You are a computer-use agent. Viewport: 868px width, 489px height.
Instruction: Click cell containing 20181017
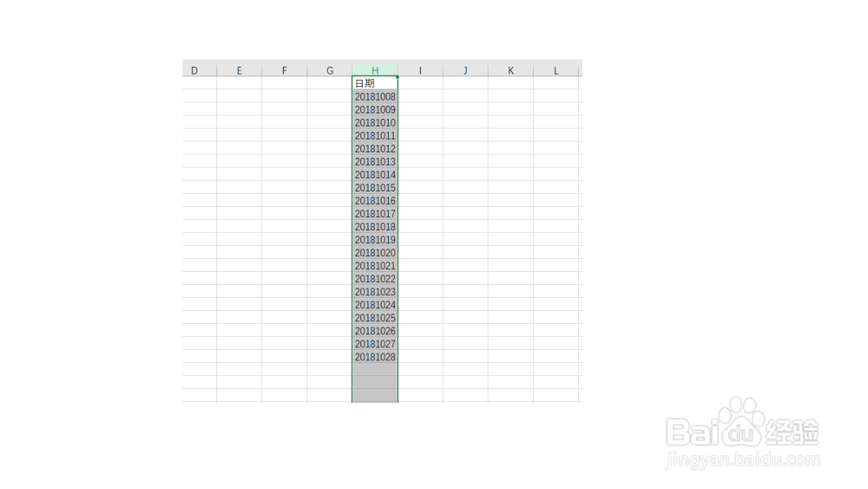375,213
